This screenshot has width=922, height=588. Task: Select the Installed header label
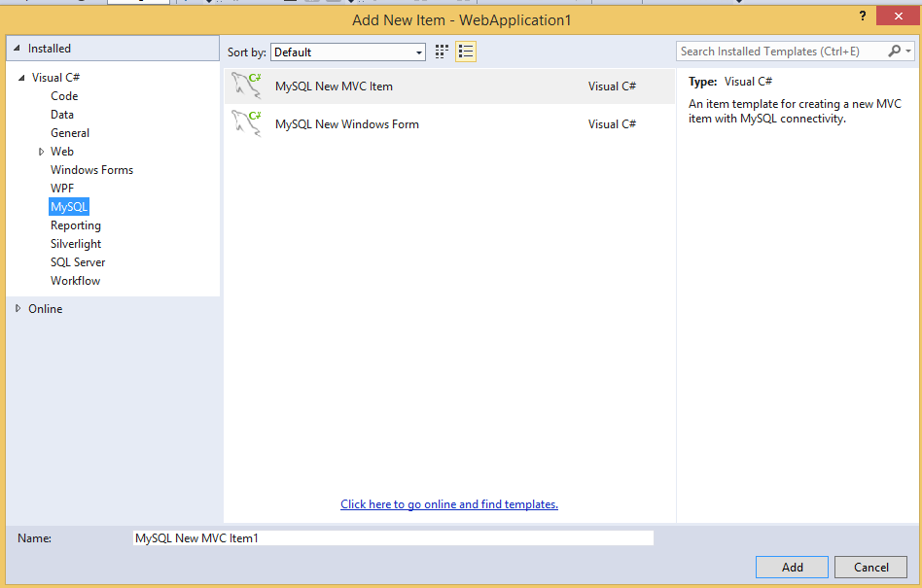click(50, 49)
